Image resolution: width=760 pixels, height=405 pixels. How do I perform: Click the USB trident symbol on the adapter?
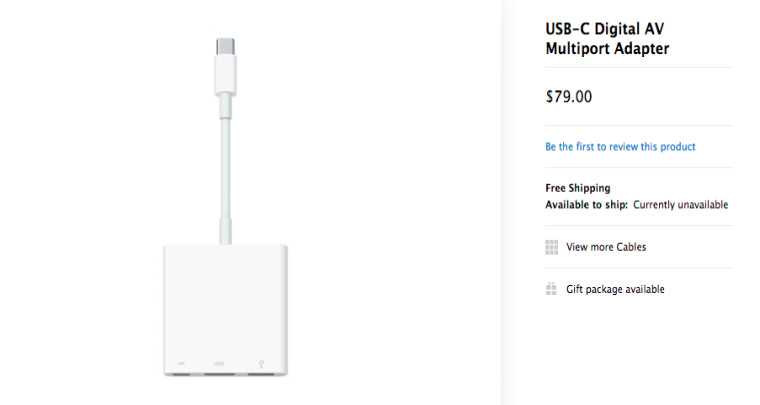pos(261,363)
